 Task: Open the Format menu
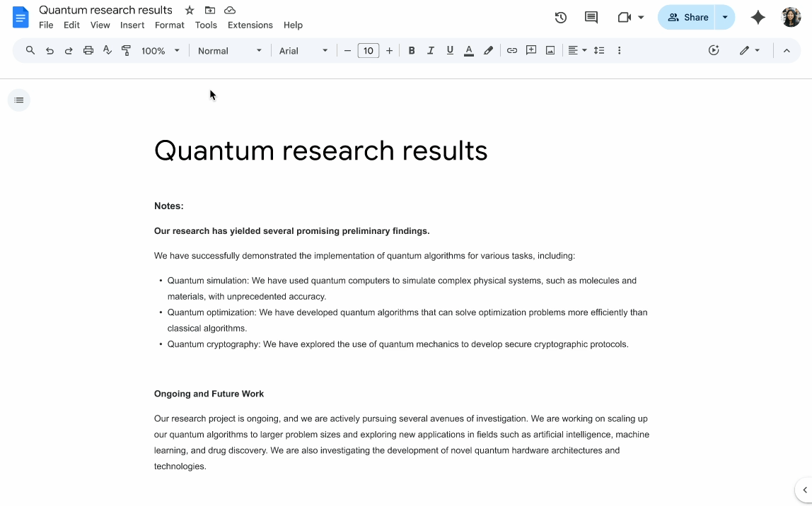pos(169,25)
